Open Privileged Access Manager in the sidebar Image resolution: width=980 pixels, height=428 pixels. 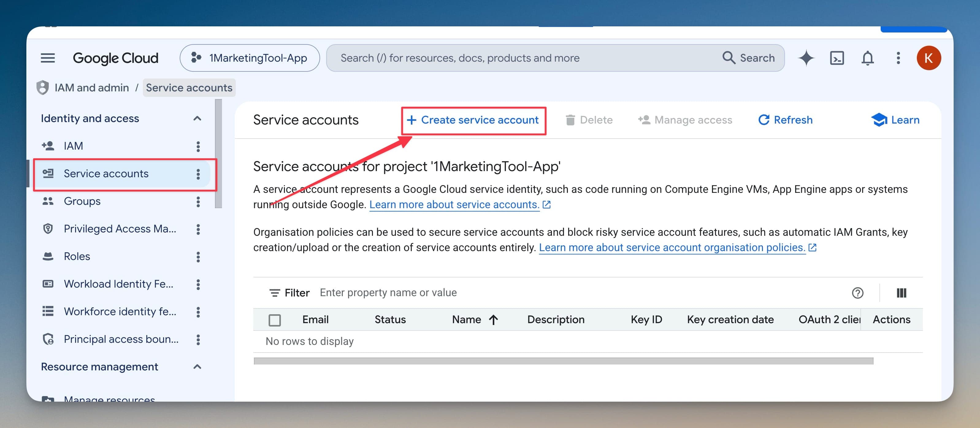point(120,229)
